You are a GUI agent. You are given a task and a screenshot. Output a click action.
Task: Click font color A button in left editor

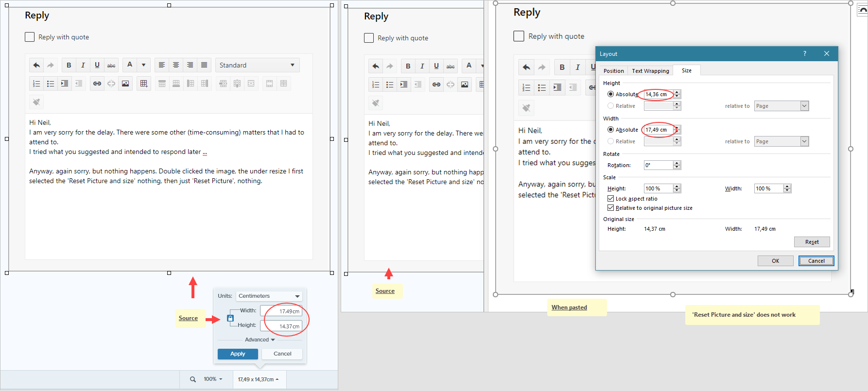pyautogui.click(x=130, y=65)
